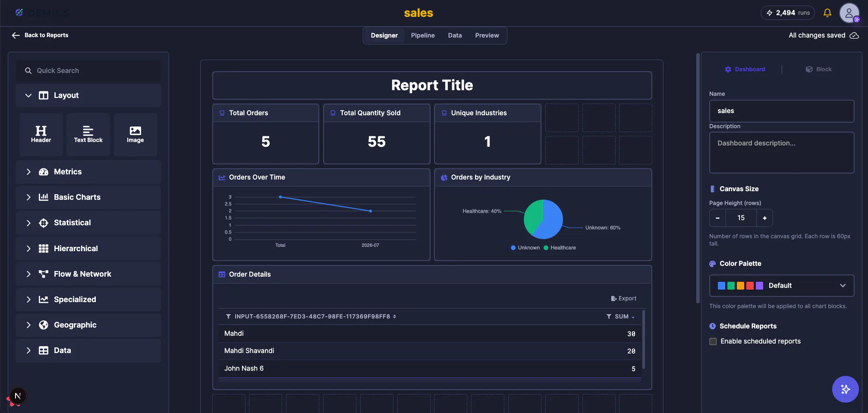Expand the Specialized section
The image size is (868, 413).
point(88,300)
